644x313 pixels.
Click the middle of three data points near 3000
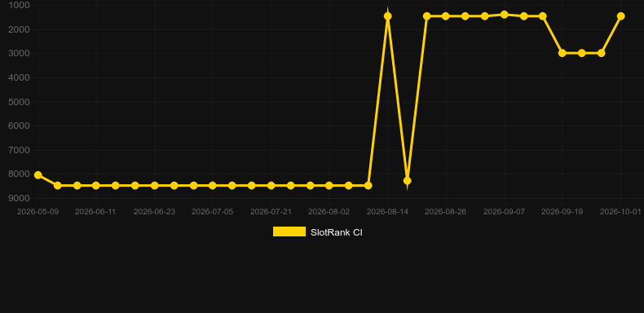(x=581, y=53)
